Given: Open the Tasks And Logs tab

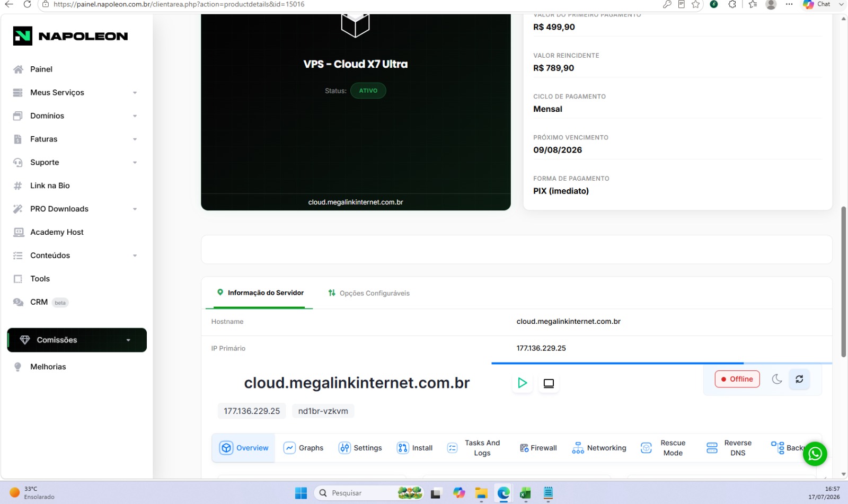Looking at the screenshot, I should coord(473,448).
